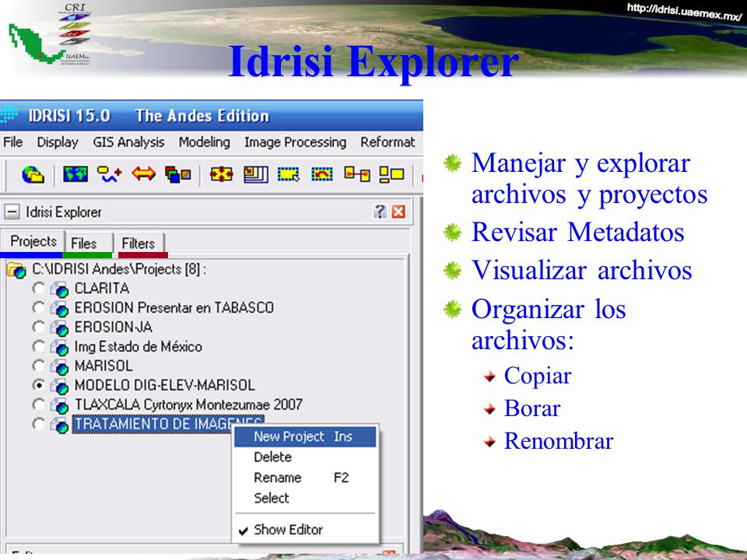747x560 pixels.
Task: Click the Img Estado de México project icon
Action: tap(60, 348)
